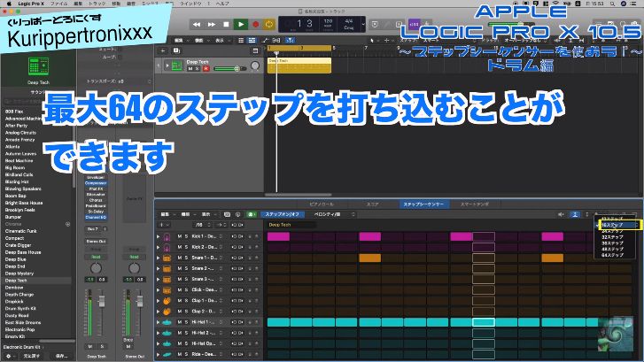Image resolution: width=644 pixels, height=362 pixels.
Task: Open the Velocity edit mode dropdown
Action: pyautogui.click(x=333, y=214)
